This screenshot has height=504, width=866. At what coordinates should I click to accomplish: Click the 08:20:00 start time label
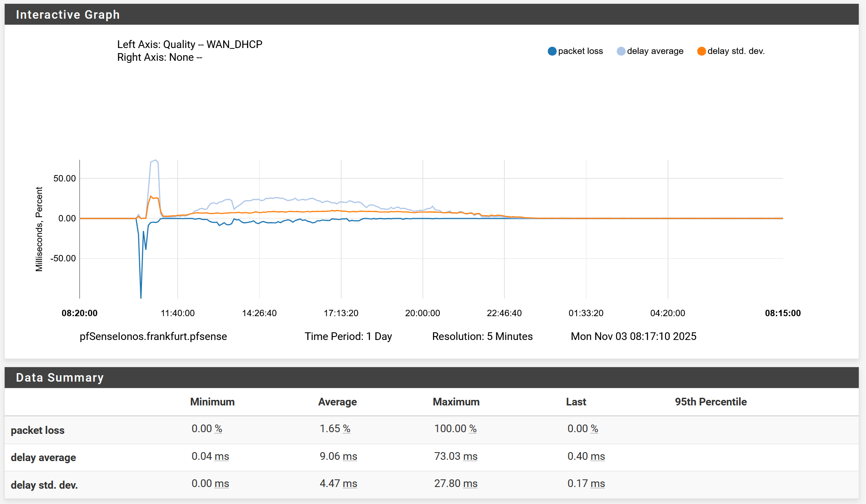click(x=79, y=313)
